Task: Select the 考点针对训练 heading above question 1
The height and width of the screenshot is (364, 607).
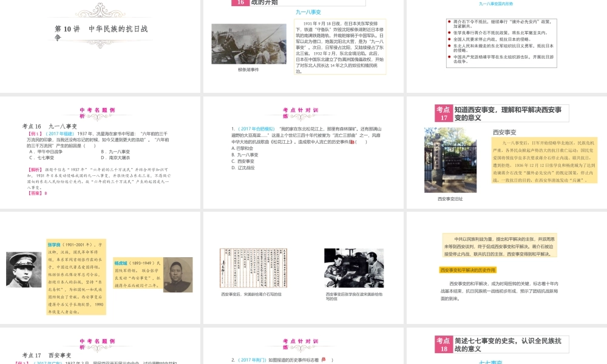Action: click(300, 113)
